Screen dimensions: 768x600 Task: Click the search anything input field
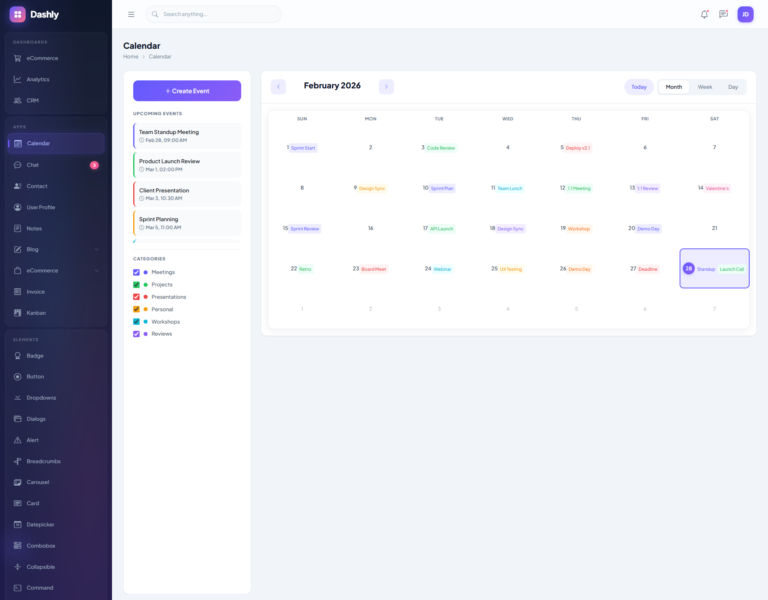tap(214, 14)
